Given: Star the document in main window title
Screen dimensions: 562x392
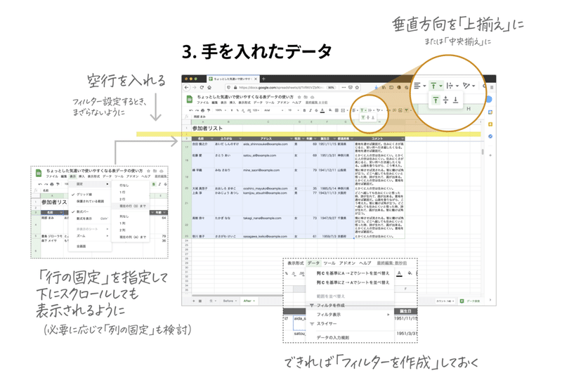Looking at the screenshot, I should coord(299,97).
